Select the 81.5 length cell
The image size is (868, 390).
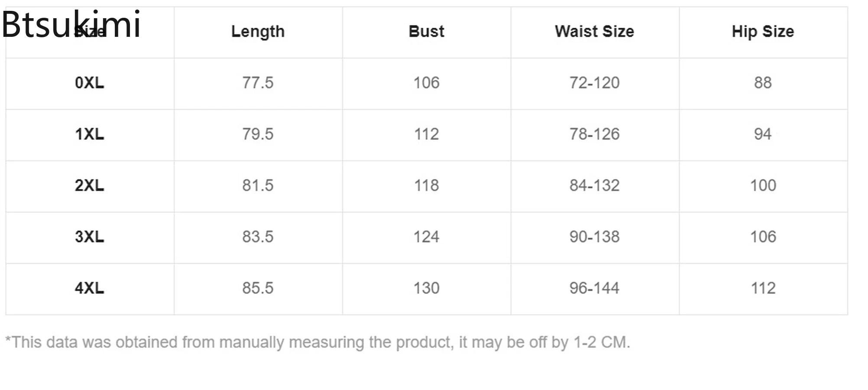[x=258, y=185]
